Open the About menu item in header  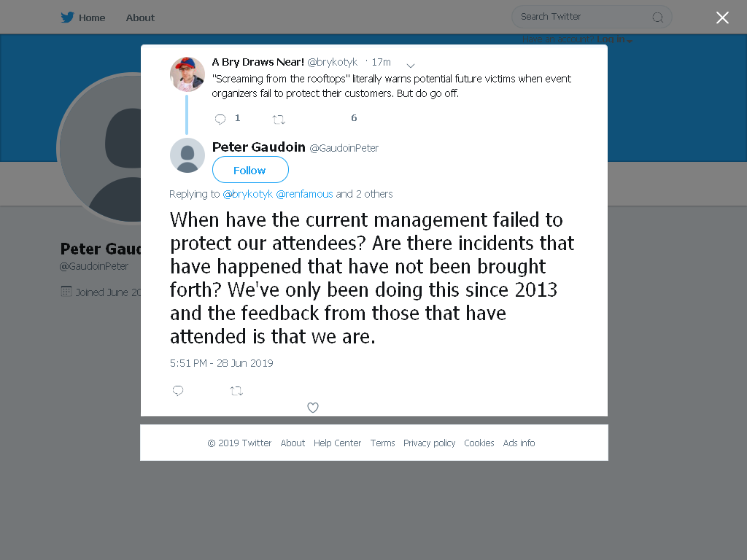click(x=140, y=17)
